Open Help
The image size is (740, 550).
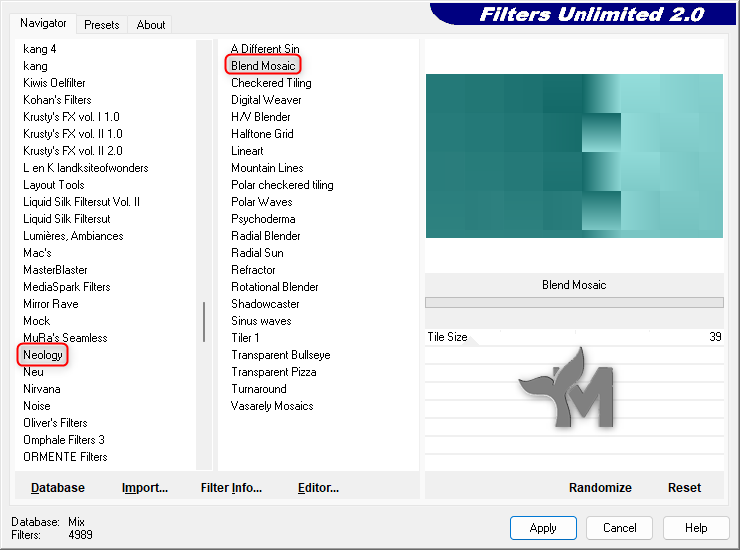click(696, 528)
